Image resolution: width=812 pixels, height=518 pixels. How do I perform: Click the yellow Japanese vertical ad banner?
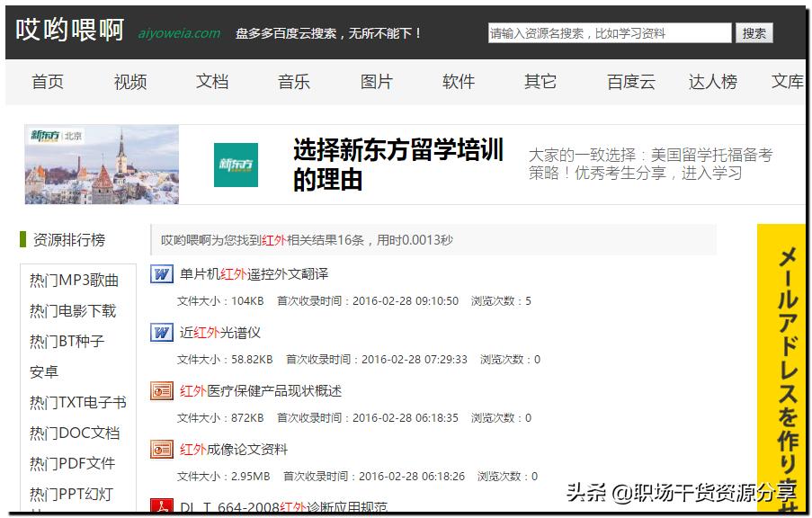point(781,369)
